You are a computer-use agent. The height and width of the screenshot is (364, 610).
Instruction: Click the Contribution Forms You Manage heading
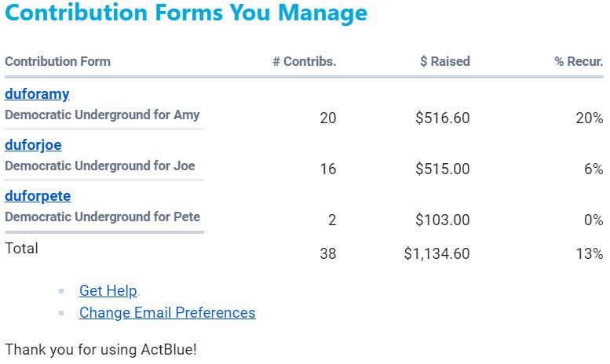[x=186, y=13]
